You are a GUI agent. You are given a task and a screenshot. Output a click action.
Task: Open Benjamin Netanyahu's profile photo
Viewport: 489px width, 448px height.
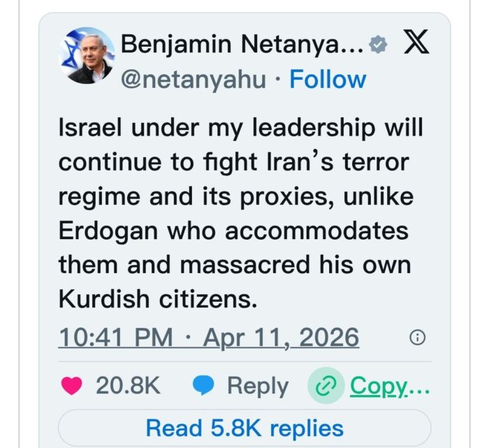click(88, 57)
